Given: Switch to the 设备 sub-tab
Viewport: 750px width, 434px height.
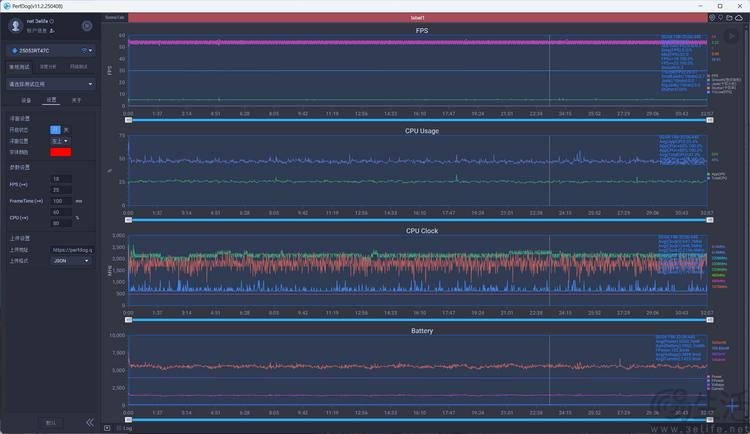Looking at the screenshot, I should pos(26,100).
